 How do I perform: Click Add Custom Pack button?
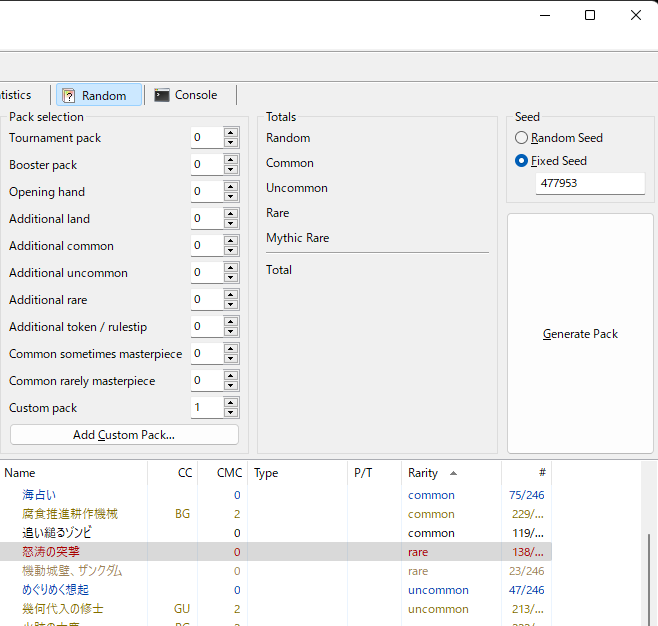124,435
